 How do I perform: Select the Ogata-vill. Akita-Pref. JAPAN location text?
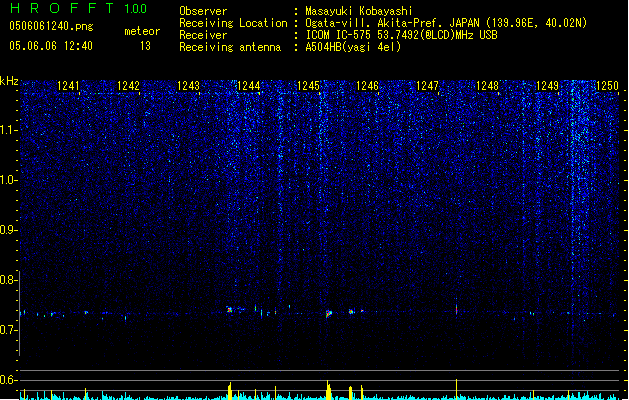(x=446, y=23)
